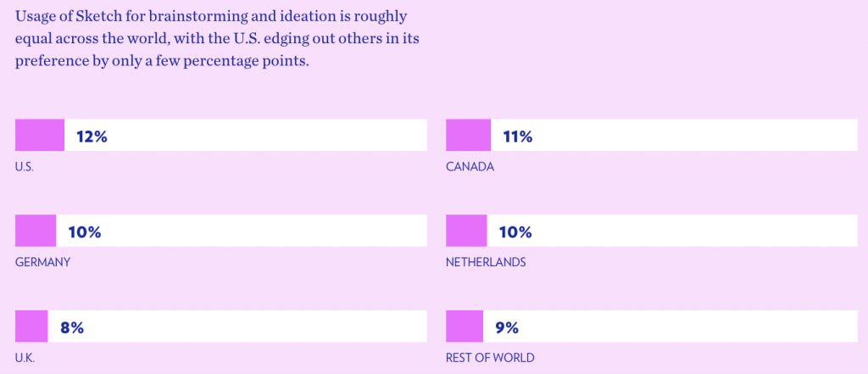
Task: Click the Germany pink bar segment
Action: 36,231
